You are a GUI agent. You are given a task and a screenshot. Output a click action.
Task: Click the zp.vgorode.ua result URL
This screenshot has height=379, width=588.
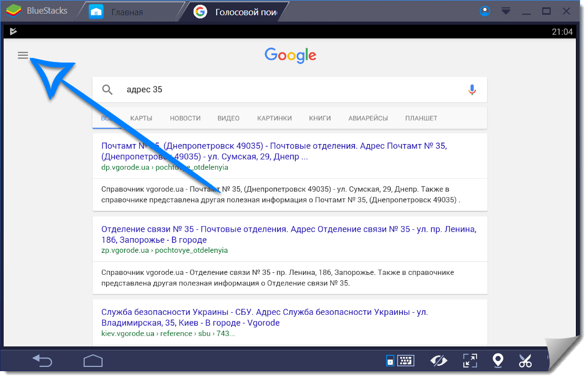164,250
